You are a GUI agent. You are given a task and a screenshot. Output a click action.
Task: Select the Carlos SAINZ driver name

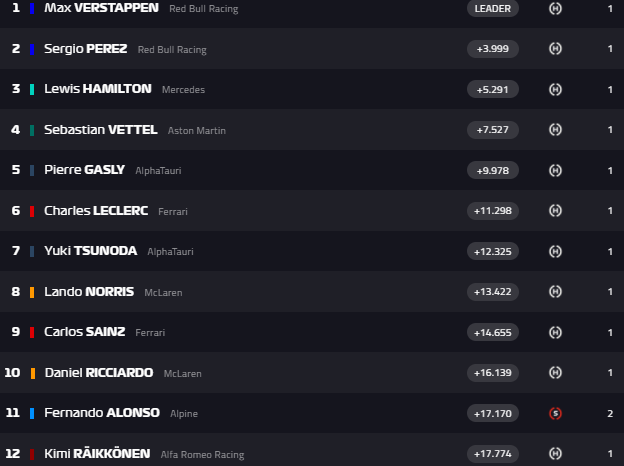[x=84, y=331]
